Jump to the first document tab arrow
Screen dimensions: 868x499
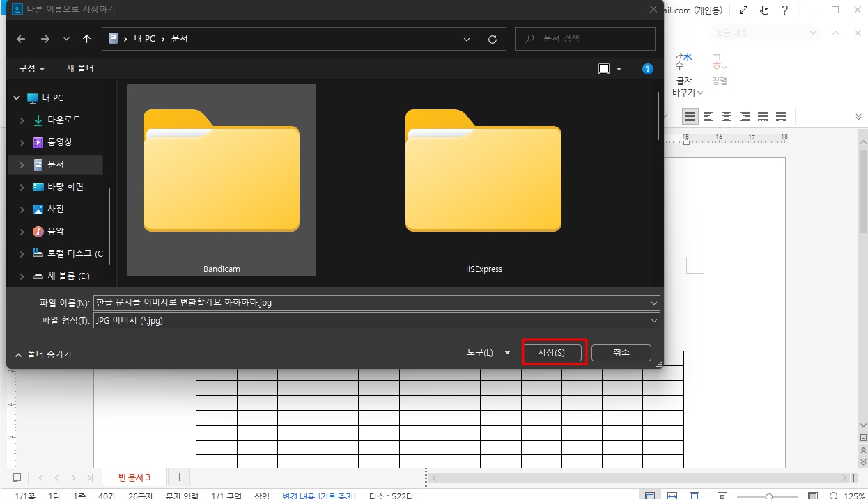click(40, 477)
